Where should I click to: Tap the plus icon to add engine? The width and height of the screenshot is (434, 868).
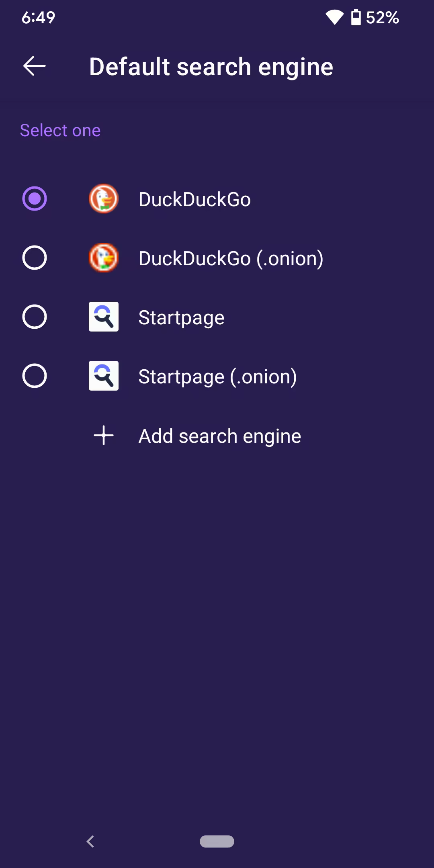pos(104,435)
